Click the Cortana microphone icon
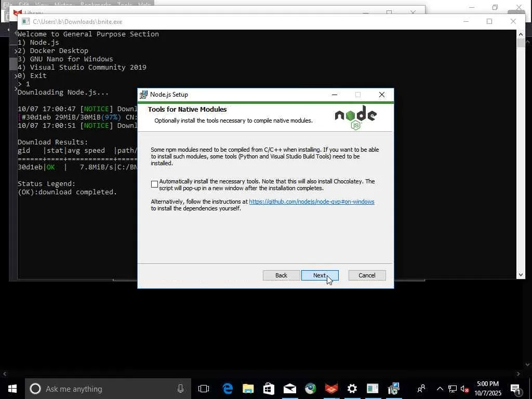This screenshot has height=399, width=532. point(180,389)
